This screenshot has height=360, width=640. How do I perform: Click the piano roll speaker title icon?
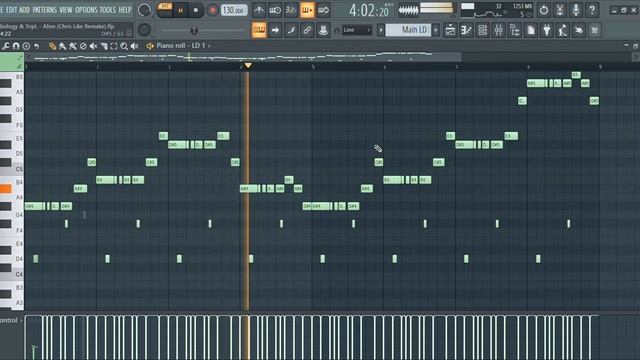[150, 46]
